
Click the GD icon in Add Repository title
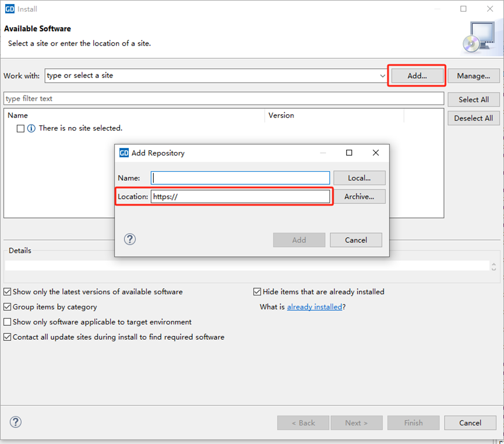[x=124, y=153]
